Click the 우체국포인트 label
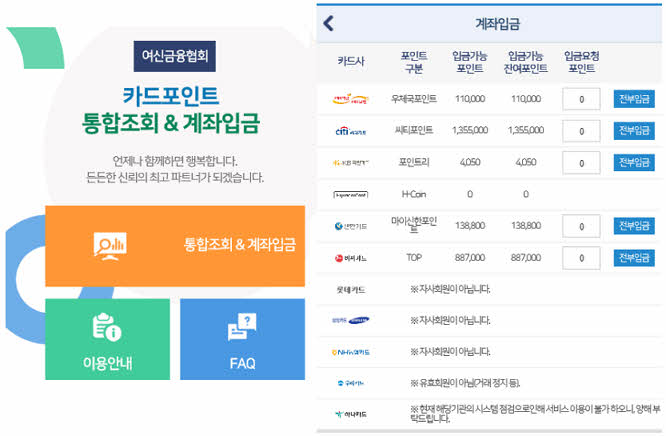The image size is (666, 436). [414, 99]
